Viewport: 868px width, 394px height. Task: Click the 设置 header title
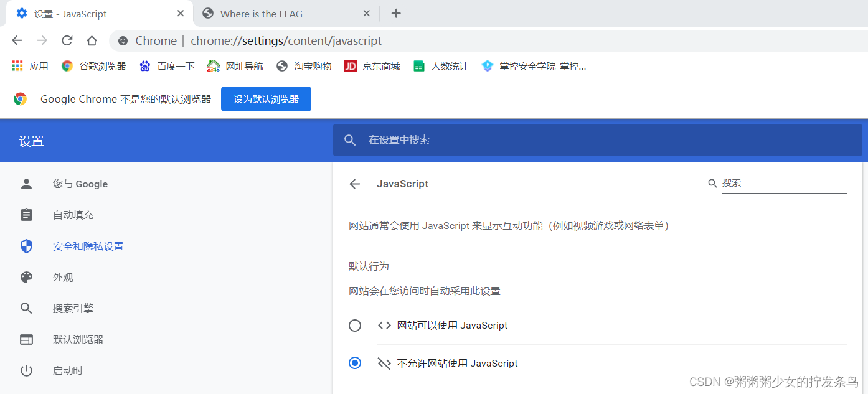coord(31,141)
